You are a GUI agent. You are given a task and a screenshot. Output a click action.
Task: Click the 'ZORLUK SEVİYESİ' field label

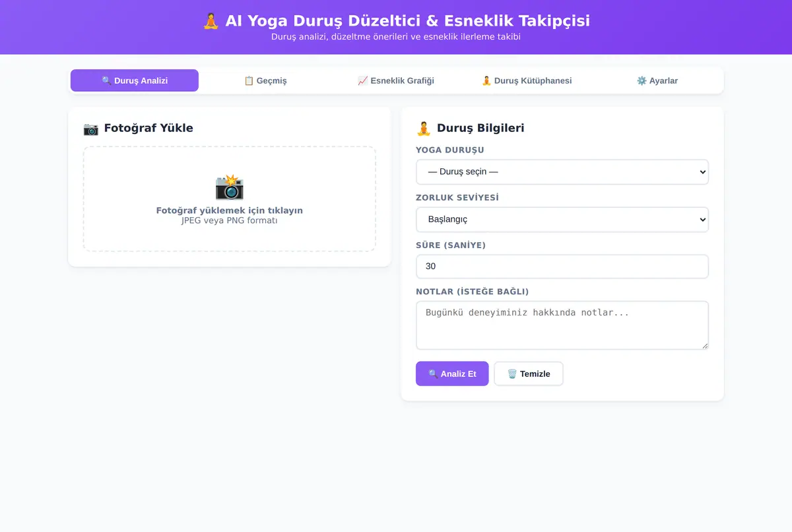[x=457, y=197]
